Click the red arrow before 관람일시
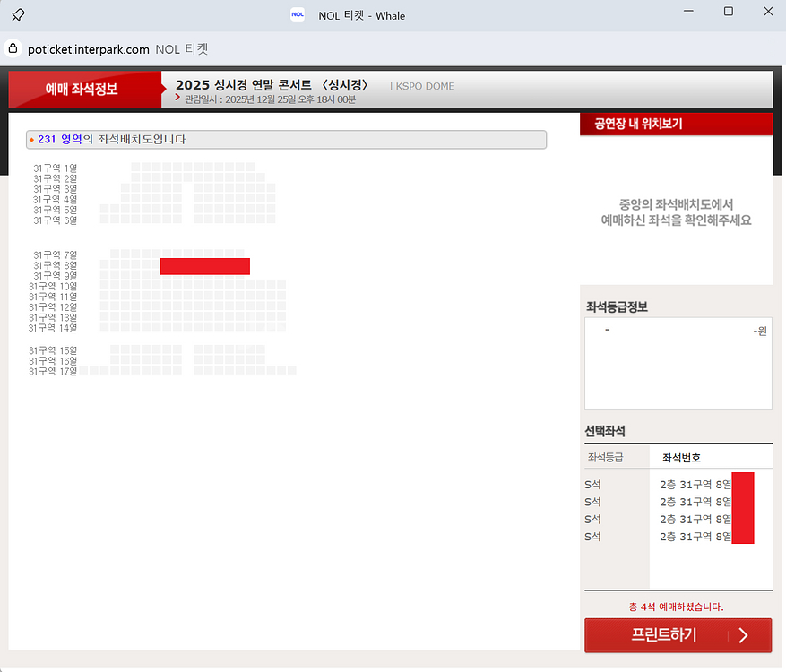 click(178, 99)
